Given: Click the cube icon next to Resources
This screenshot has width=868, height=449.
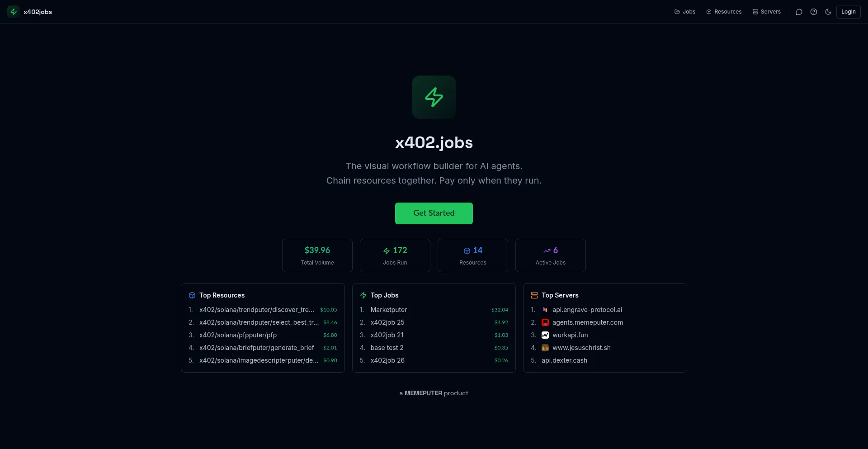Looking at the screenshot, I should coord(708,12).
